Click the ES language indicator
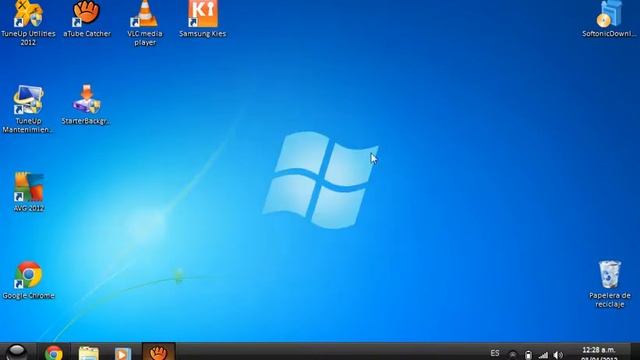The image size is (640, 360). (x=495, y=353)
